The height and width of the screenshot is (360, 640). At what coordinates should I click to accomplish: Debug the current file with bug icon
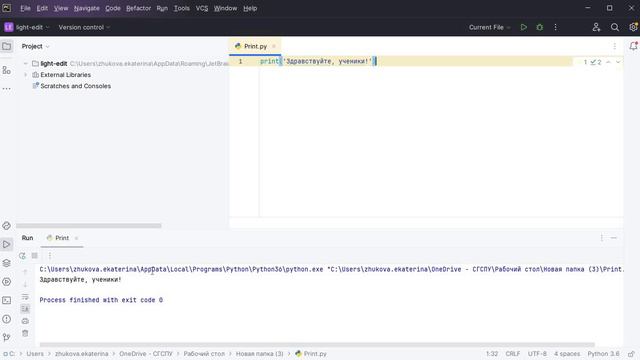[x=540, y=27]
